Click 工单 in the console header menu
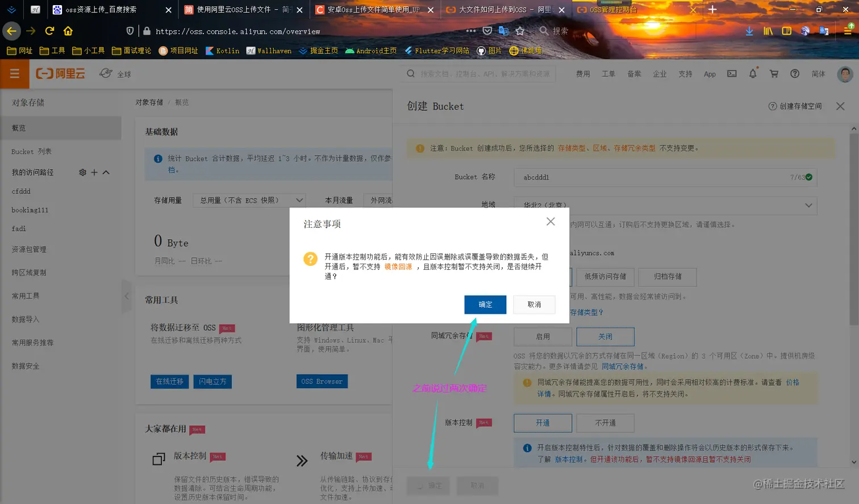 608,73
